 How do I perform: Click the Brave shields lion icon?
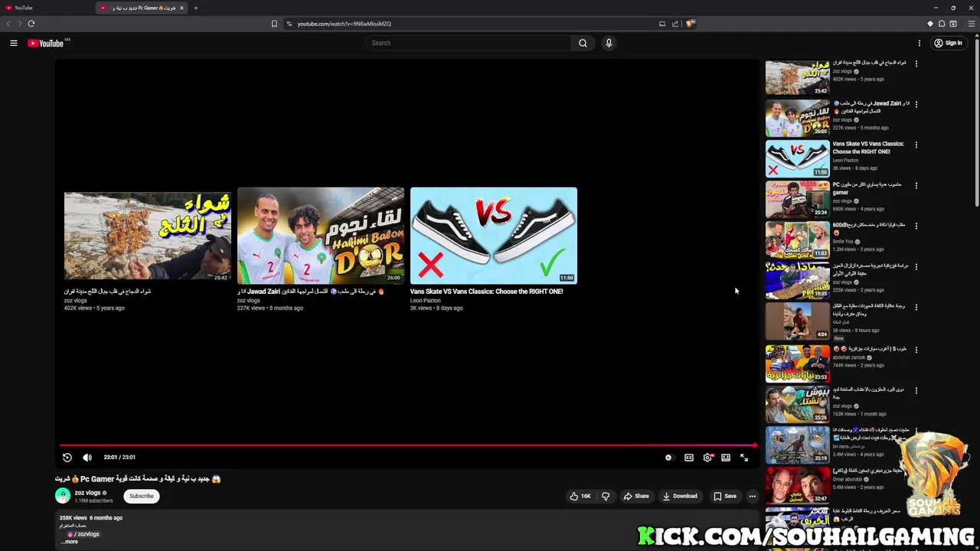pyautogui.click(x=690, y=24)
